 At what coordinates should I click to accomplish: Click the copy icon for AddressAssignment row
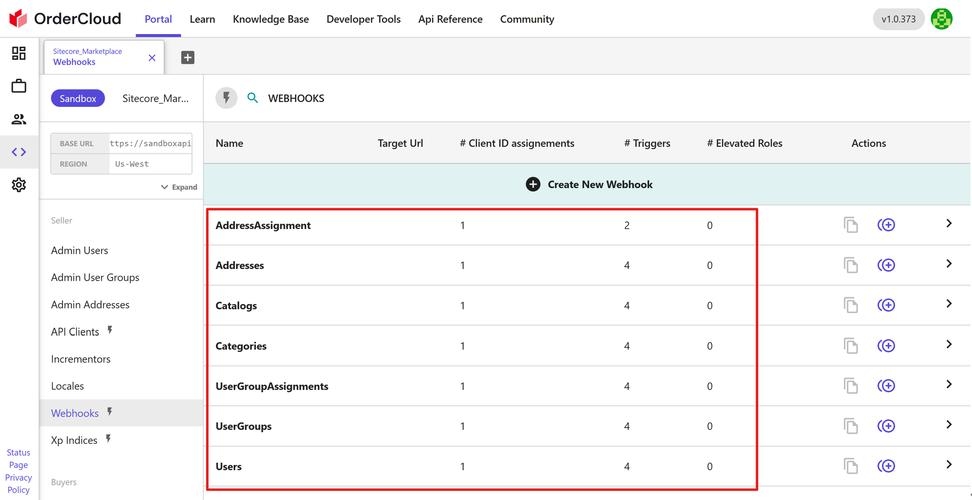[x=850, y=225]
